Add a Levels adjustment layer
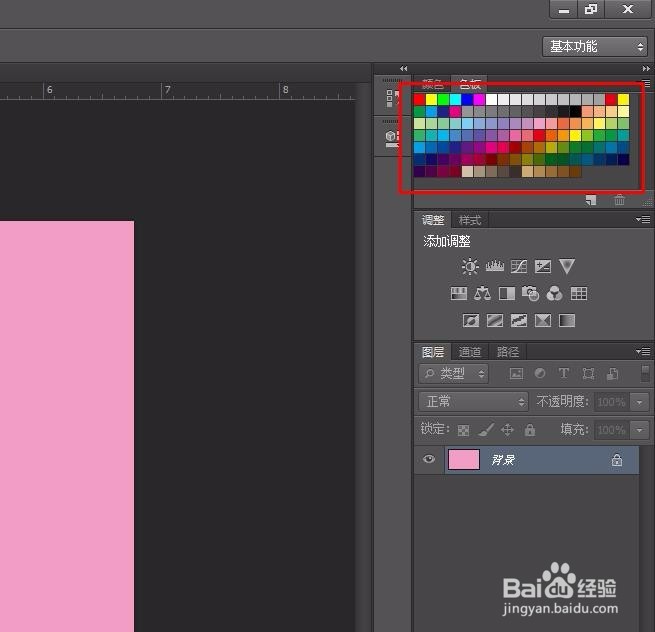This screenshot has width=655, height=632. pyautogui.click(x=495, y=266)
